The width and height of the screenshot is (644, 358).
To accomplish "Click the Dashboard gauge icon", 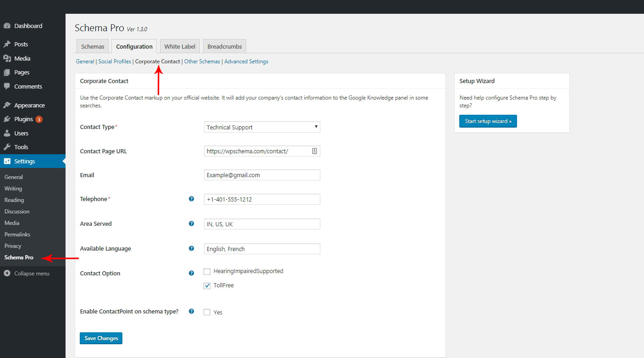I will coord(7,26).
